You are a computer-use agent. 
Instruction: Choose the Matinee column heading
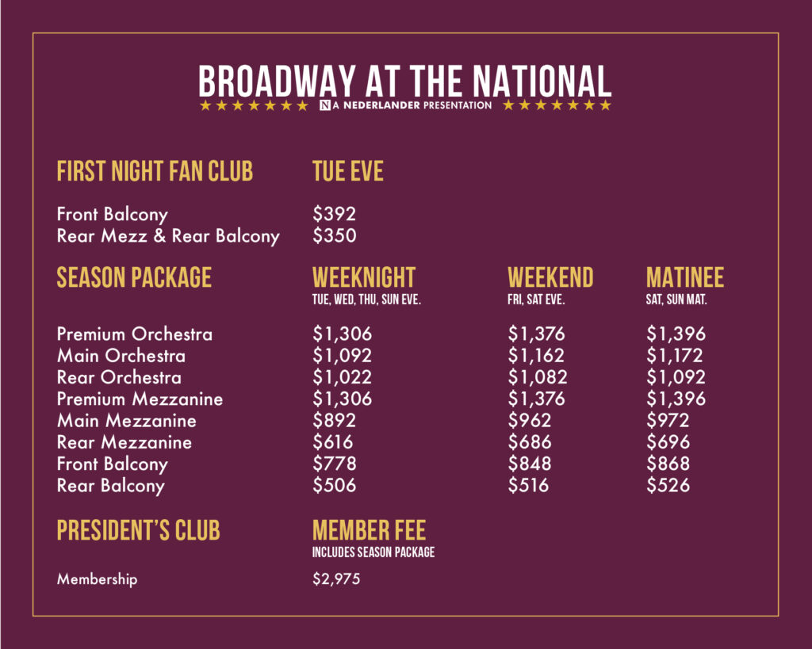click(684, 277)
